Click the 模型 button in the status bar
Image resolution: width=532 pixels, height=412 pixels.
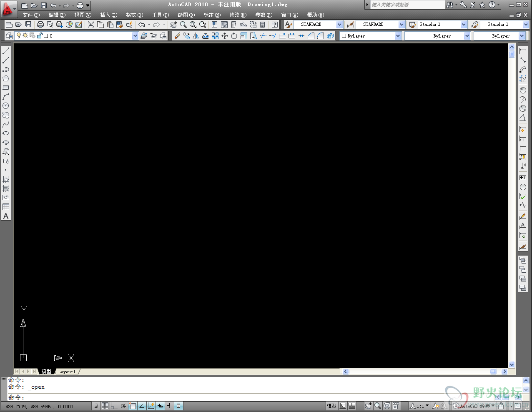(x=331, y=405)
